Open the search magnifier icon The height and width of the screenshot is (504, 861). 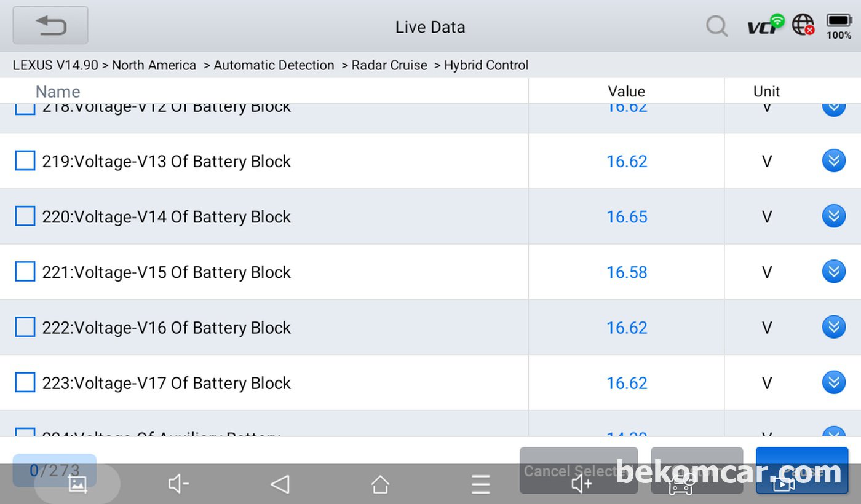[x=716, y=26]
